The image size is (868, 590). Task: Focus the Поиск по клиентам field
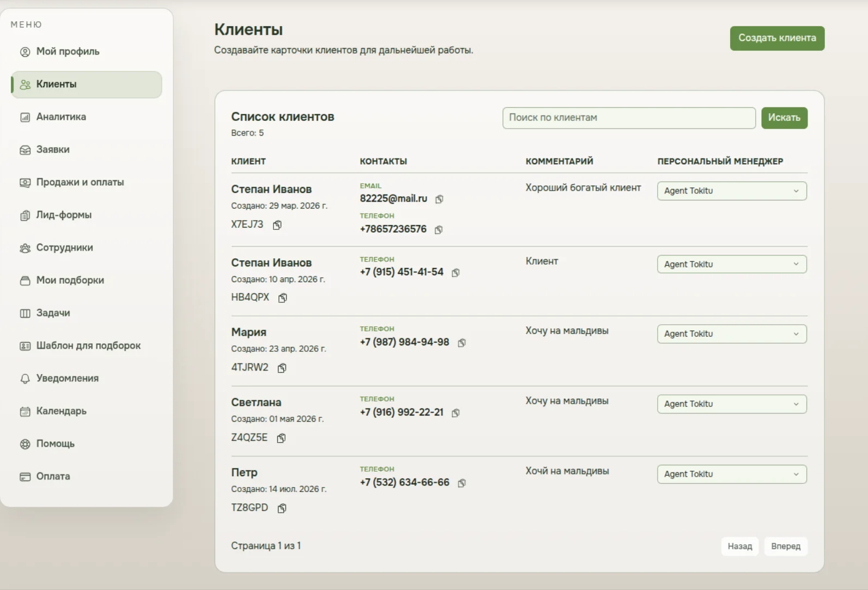point(629,118)
